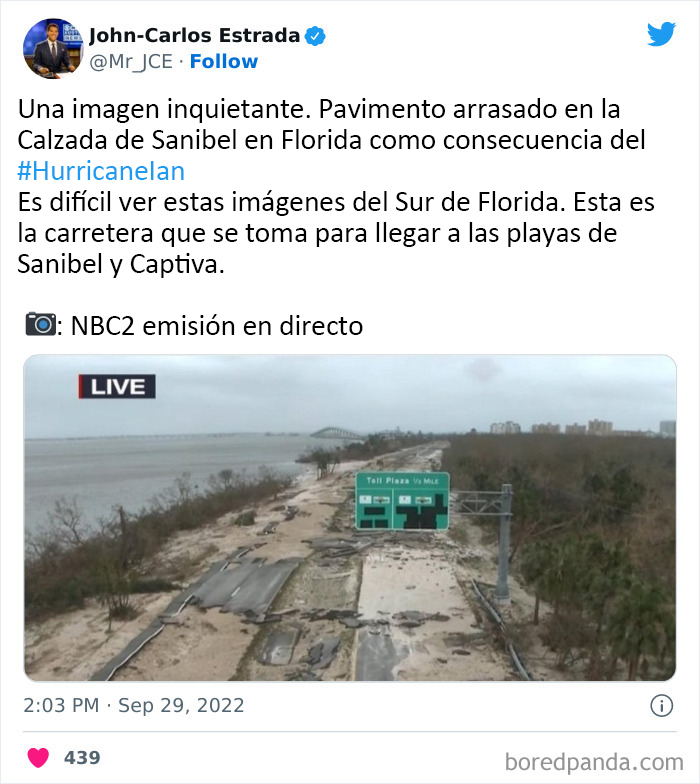The width and height of the screenshot is (700, 784).
Task: Open John-Carlos Estrada's profile picture
Action: pyautogui.click(x=53, y=48)
